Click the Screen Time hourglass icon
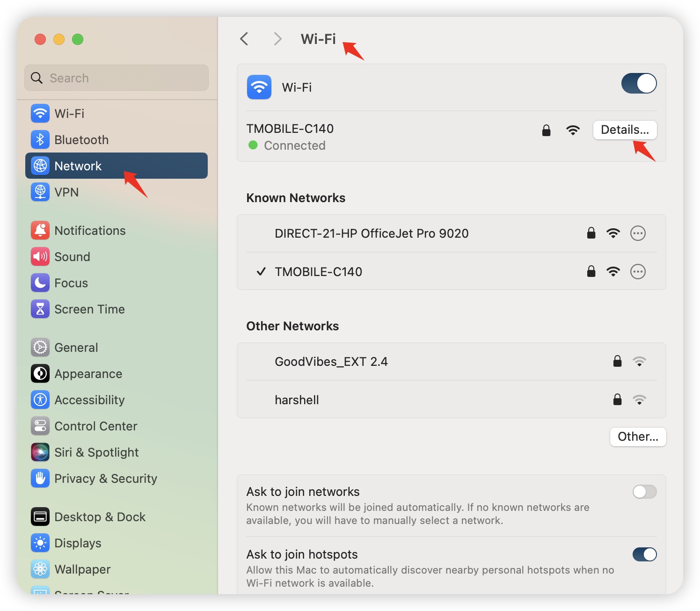Screen dimensions: 700x611 [x=40, y=309]
